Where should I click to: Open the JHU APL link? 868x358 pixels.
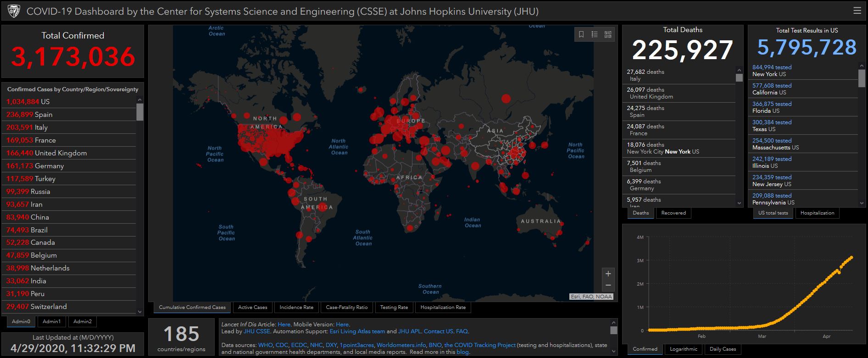410,331
